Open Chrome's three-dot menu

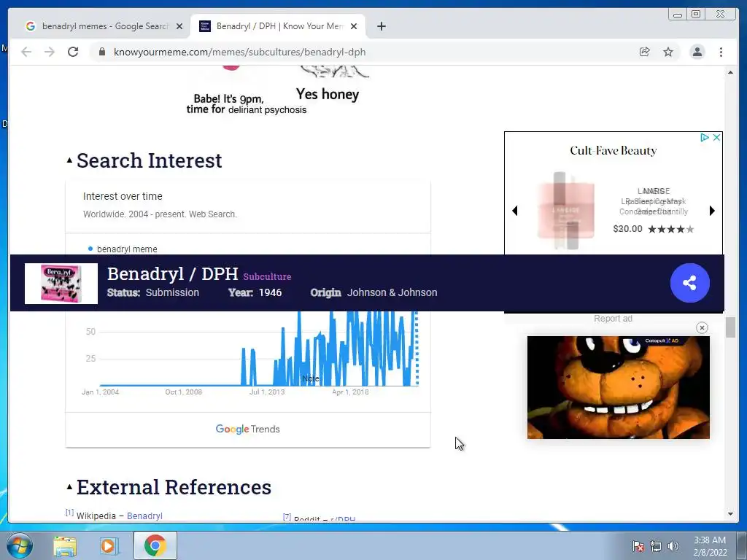click(x=721, y=52)
